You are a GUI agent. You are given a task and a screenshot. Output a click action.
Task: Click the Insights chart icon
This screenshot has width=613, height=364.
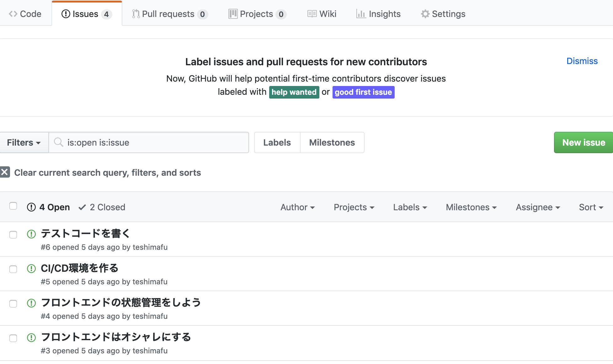pos(360,14)
